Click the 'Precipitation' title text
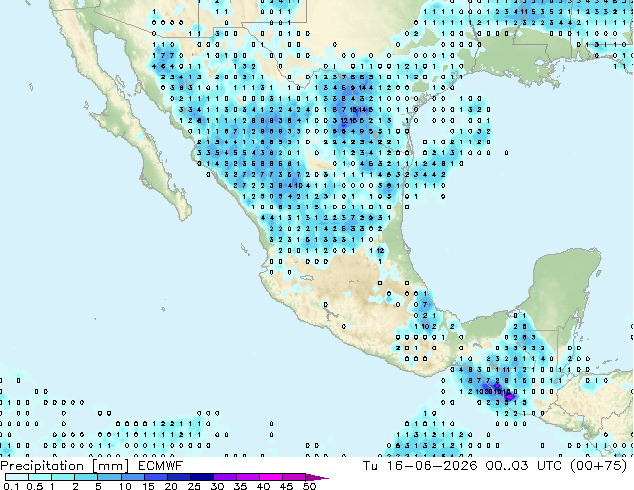 [x=42, y=466]
